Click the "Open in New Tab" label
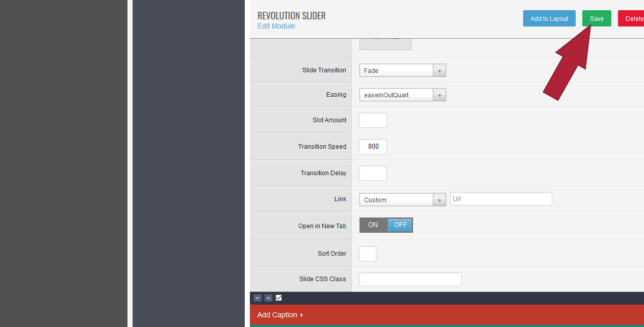This screenshot has height=327, width=644. pyautogui.click(x=322, y=226)
